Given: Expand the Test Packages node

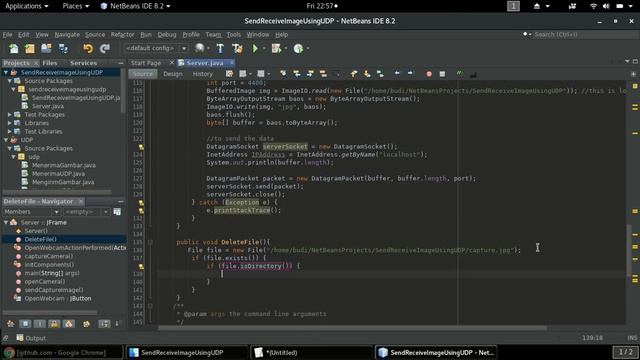Looking at the screenshot, I should click(x=10, y=115).
